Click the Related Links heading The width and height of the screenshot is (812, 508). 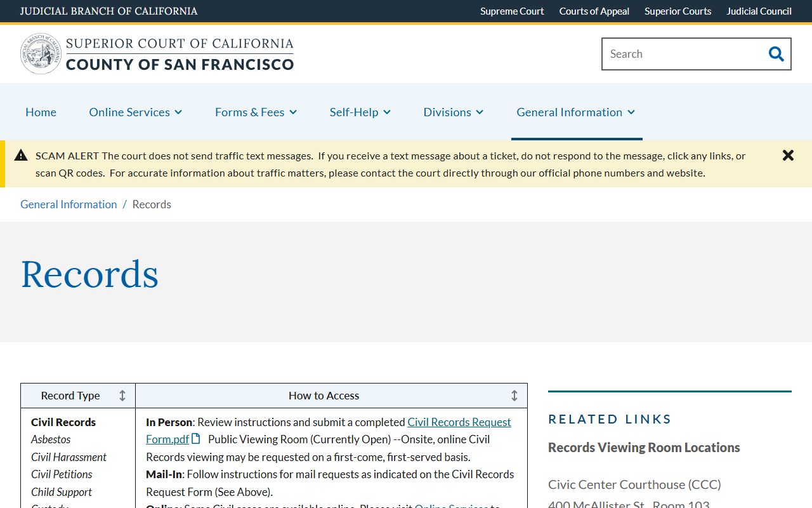[x=610, y=419]
